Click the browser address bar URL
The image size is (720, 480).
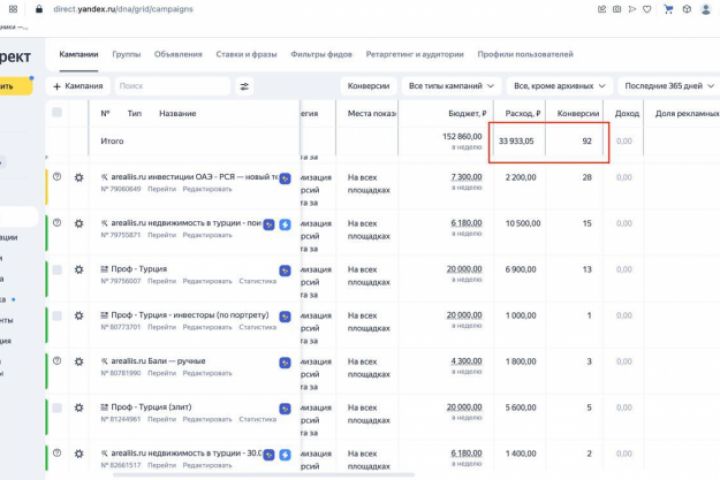123,9
